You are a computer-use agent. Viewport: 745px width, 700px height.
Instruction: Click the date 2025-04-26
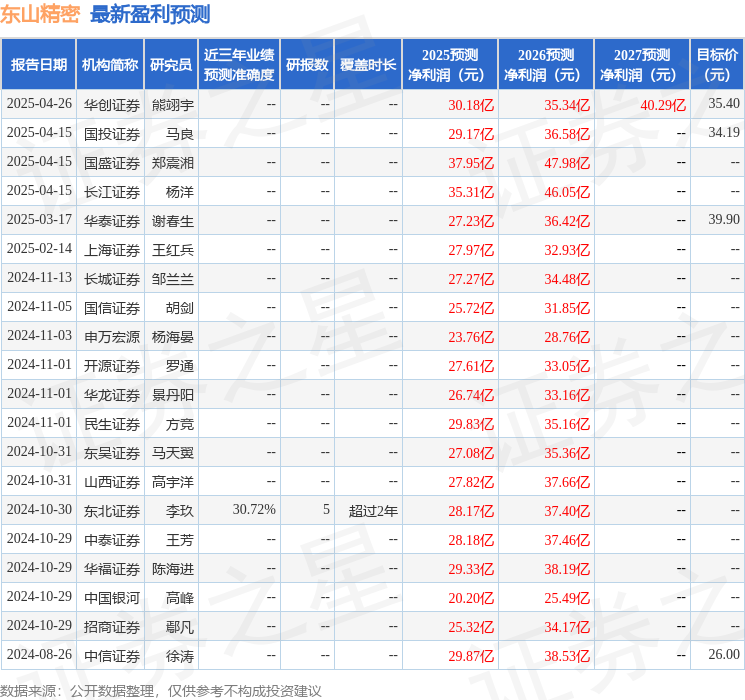[39, 104]
